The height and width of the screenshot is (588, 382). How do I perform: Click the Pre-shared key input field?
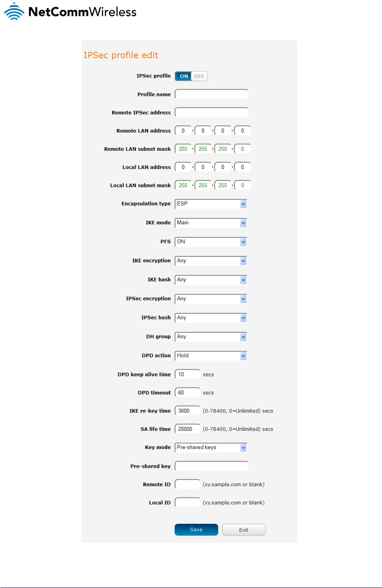tap(211, 466)
